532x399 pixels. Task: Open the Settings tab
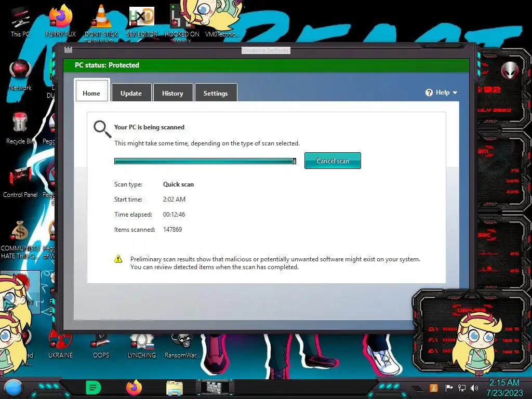(x=216, y=92)
